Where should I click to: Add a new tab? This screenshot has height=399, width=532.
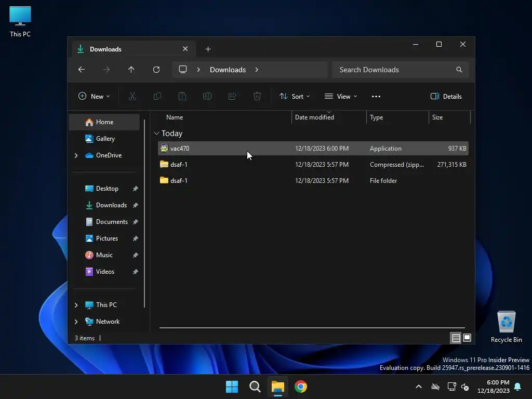[x=208, y=49]
